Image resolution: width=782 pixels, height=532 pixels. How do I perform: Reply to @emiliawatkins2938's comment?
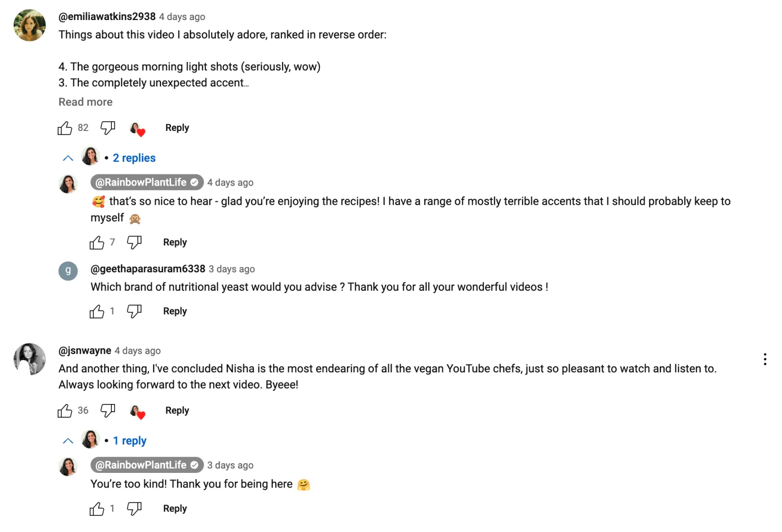(x=177, y=128)
